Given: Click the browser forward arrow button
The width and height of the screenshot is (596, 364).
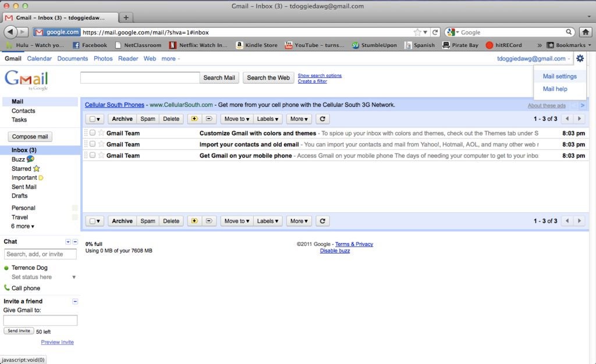Looking at the screenshot, I should [23, 32].
